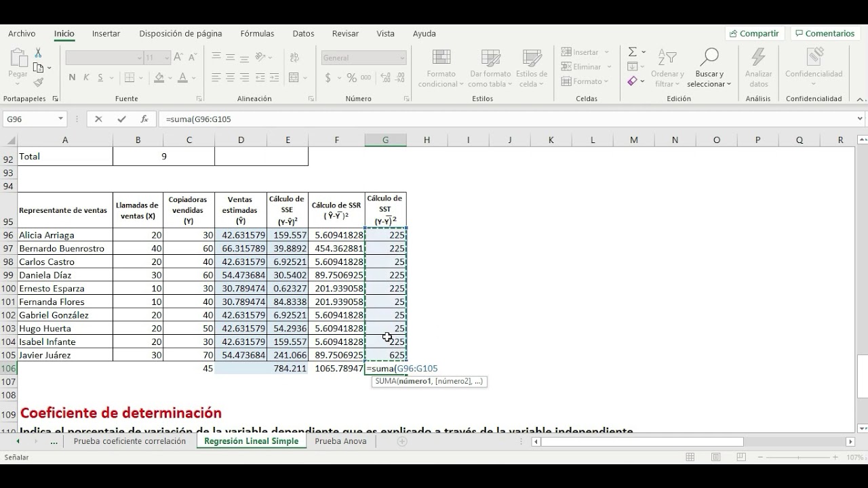This screenshot has height=488, width=868.
Task: Confirm the formula with the checkmark icon
Action: pyautogui.click(x=121, y=119)
